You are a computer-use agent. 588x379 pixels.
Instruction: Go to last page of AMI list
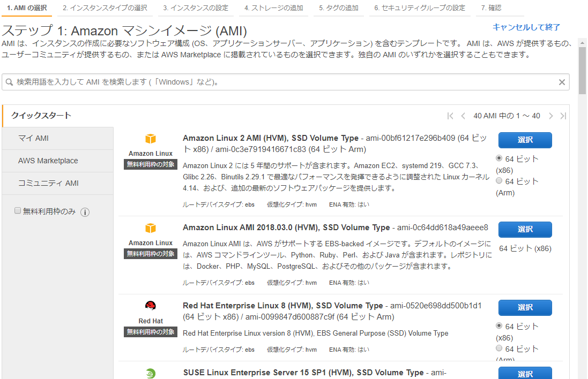click(x=563, y=116)
